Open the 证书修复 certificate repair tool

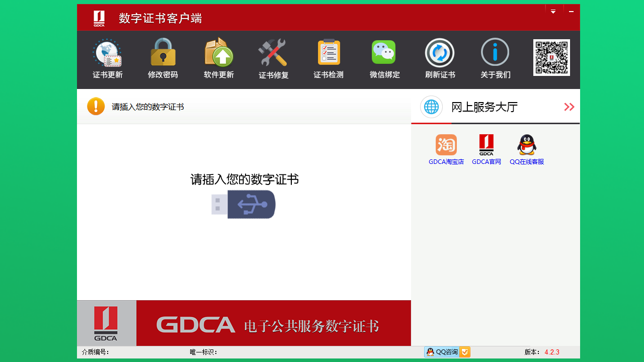pyautogui.click(x=273, y=58)
